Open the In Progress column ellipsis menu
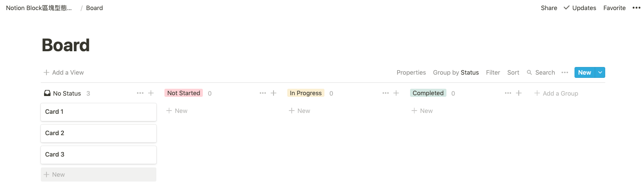The image size is (644, 186). (385, 93)
